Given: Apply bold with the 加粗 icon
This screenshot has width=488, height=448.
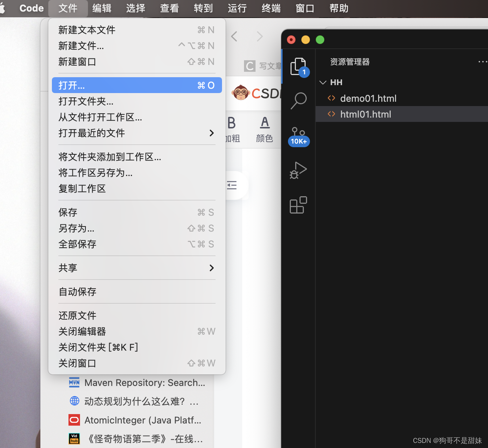Looking at the screenshot, I should (232, 123).
